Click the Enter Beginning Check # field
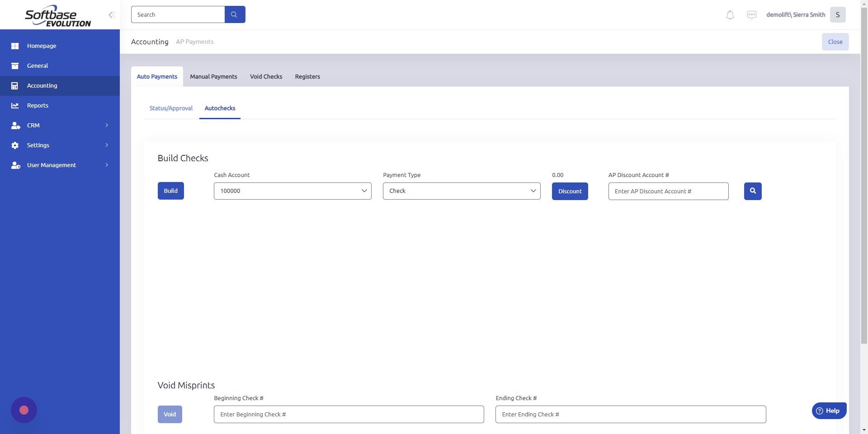Screen dimensions: 868x434 348,414
